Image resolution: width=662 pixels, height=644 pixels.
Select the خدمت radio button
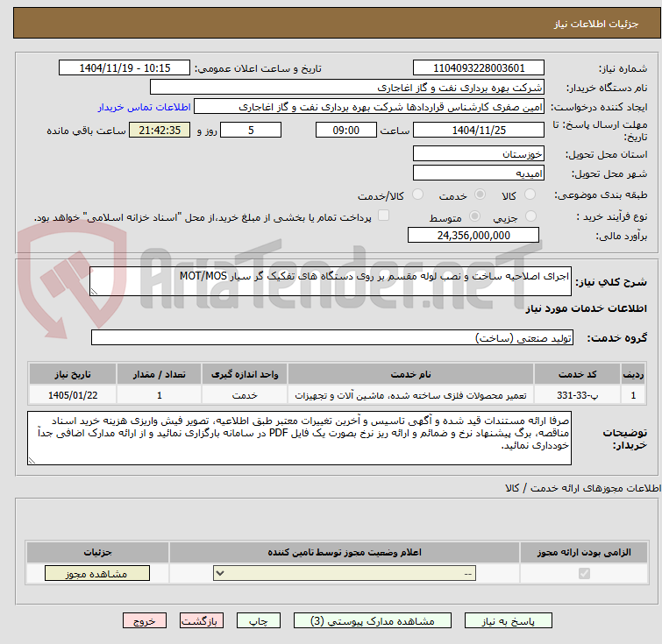480,195
